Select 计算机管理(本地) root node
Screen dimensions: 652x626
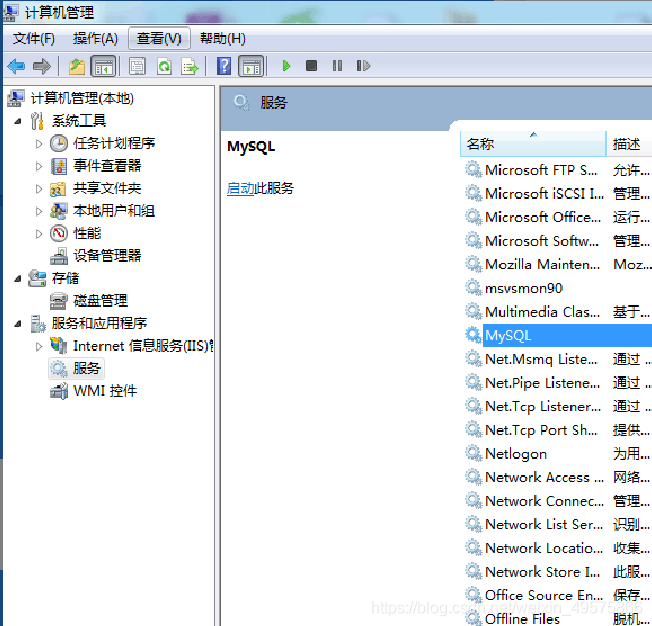click(x=82, y=99)
